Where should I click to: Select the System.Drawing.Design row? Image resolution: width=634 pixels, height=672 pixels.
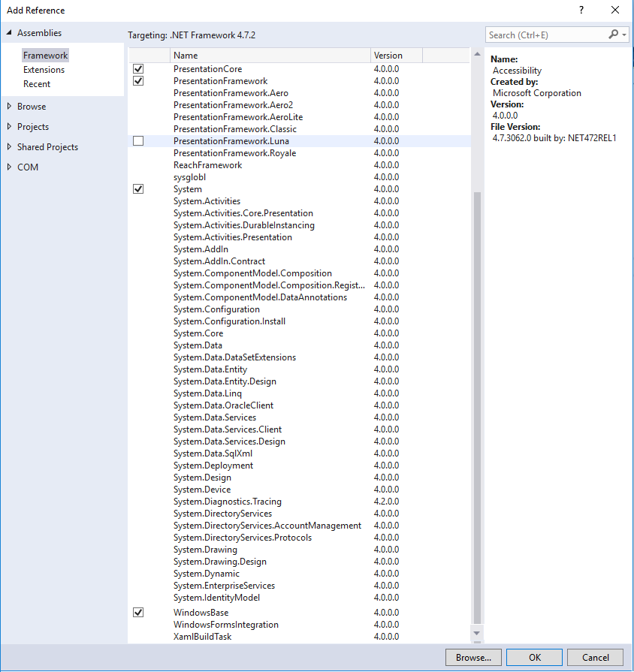pos(299,561)
